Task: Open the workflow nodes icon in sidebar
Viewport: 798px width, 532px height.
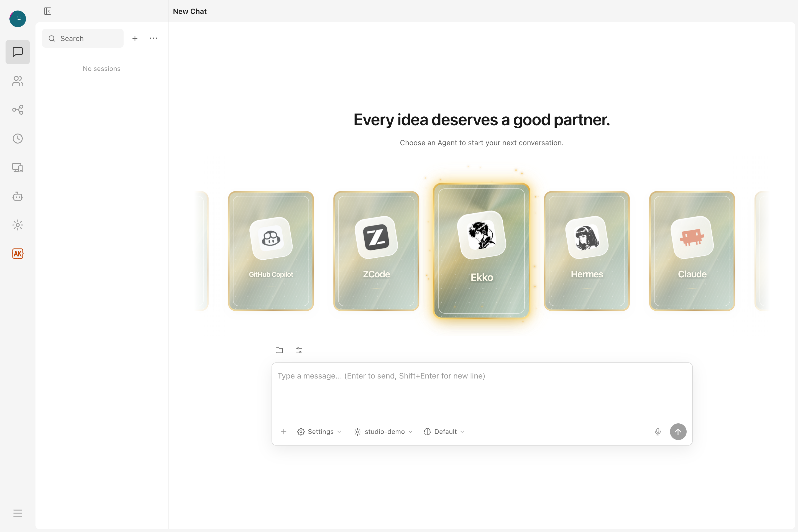Action: click(x=18, y=110)
